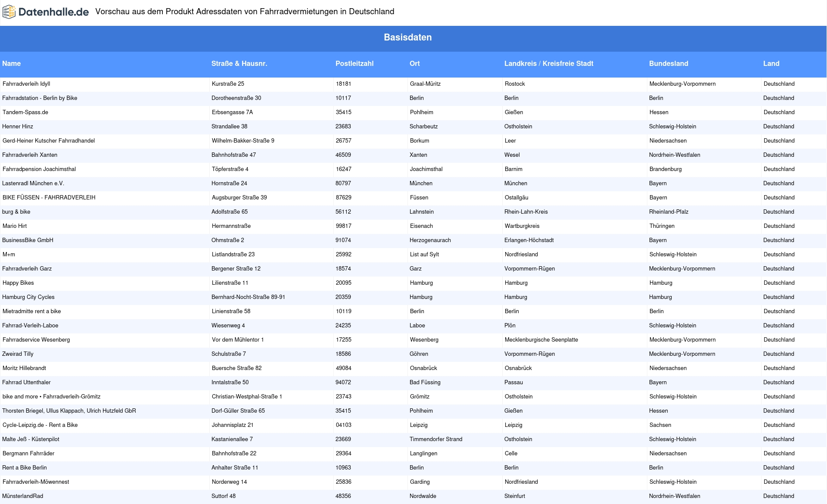The width and height of the screenshot is (827, 504).
Task: Click the Postleitzahl column header
Action: [x=354, y=63]
